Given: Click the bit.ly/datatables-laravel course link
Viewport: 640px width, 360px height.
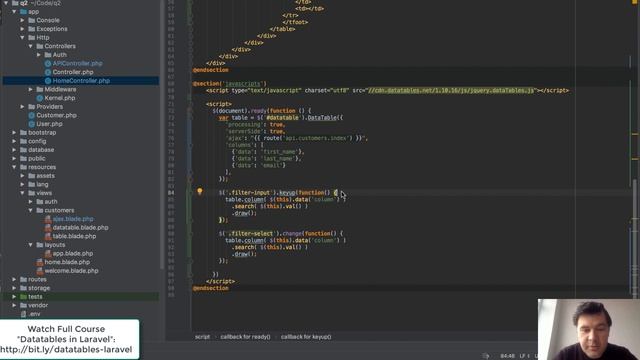Looking at the screenshot, I should [66, 349].
